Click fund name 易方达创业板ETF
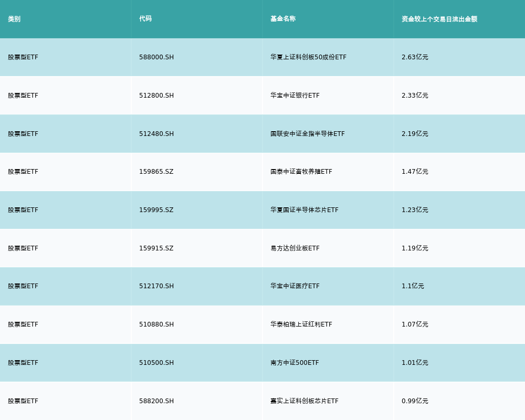The width and height of the screenshot is (525, 420). (x=295, y=248)
